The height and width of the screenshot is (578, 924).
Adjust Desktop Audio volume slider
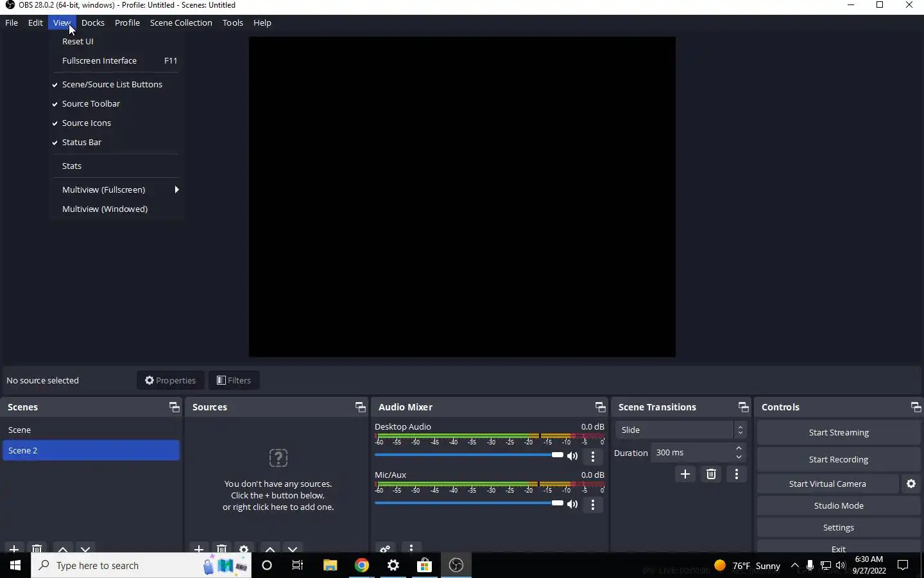pyautogui.click(x=469, y=455)
